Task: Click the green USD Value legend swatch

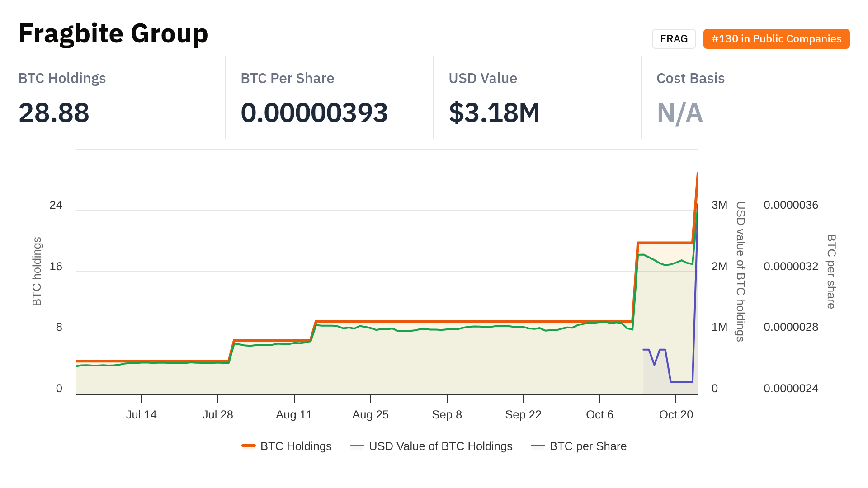Action: pyautogui.click(x=357, y=446)
